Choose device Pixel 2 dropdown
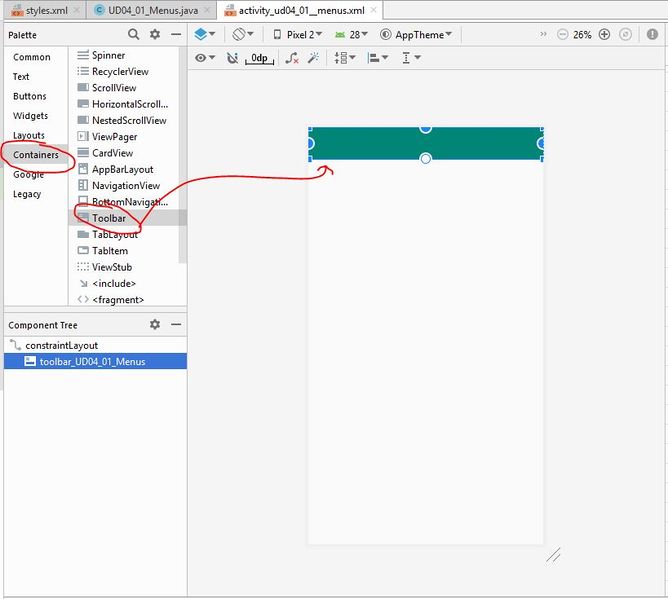 pyautogui.click(x=297, y=35)
